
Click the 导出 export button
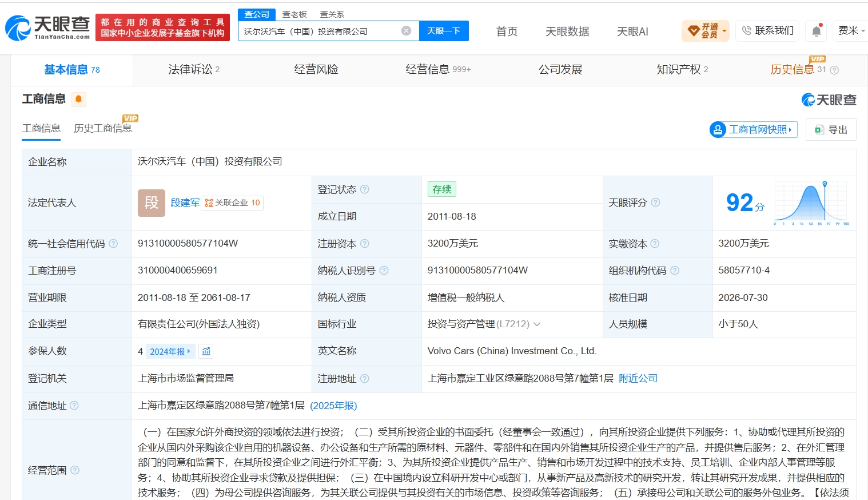tap(831, 130)
